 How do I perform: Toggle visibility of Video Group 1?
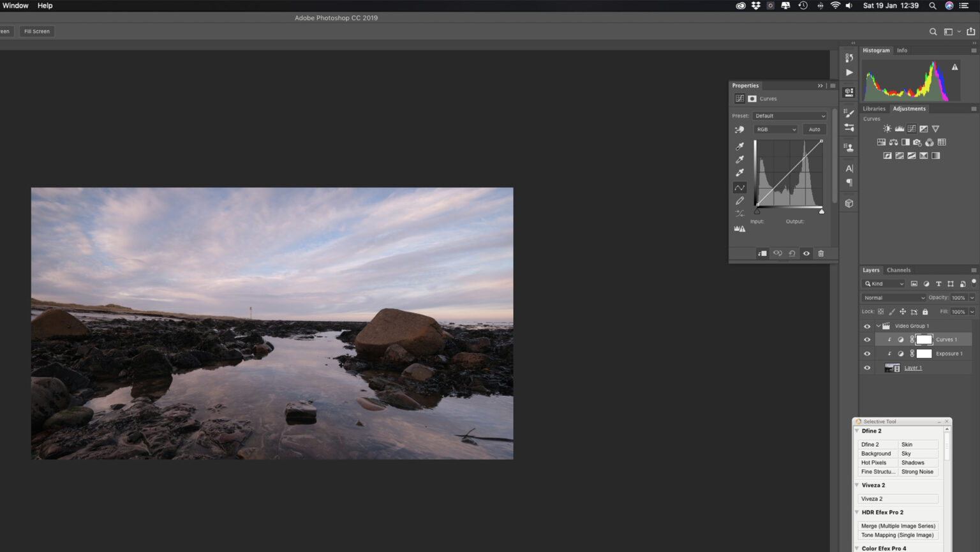click(x=867, y=325)
